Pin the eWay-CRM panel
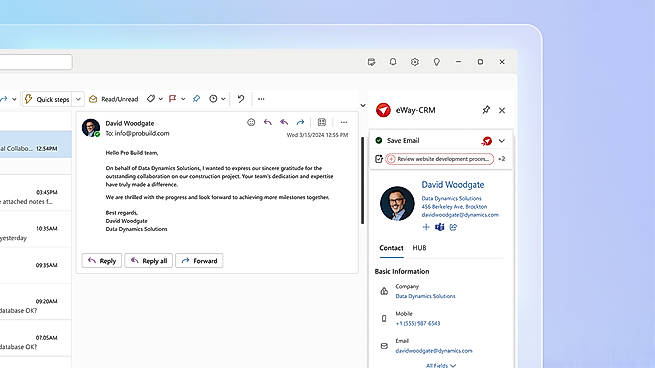Image resolution: width=655 pixels, height=368 pixels. 486,110
